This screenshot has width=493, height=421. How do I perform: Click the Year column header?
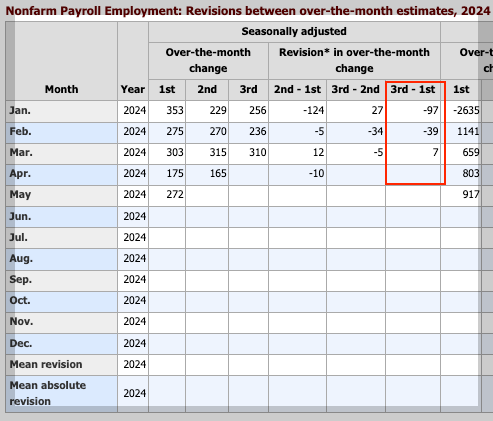point(133,89)
